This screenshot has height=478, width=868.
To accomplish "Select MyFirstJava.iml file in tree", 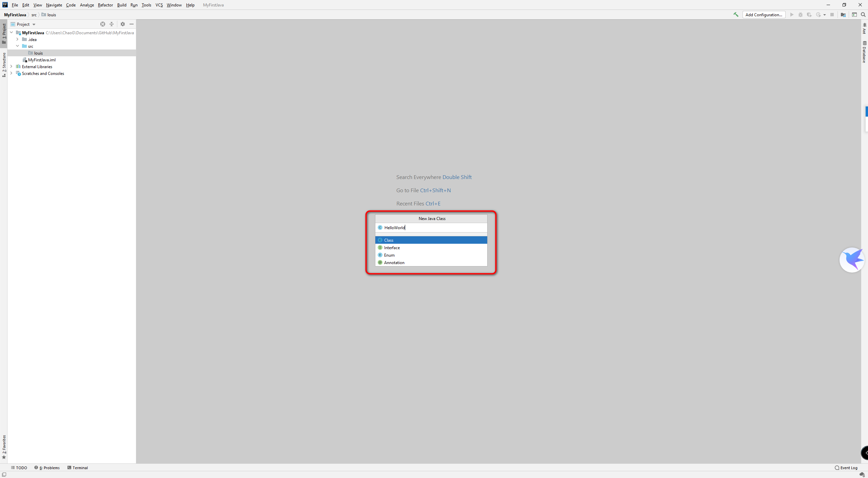I will (72, 60).
